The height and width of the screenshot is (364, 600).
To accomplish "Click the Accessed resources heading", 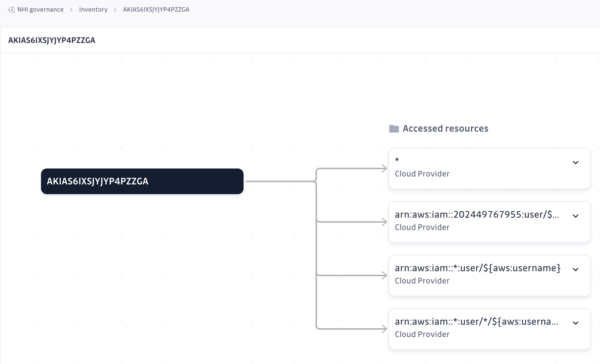I will 445,129.
